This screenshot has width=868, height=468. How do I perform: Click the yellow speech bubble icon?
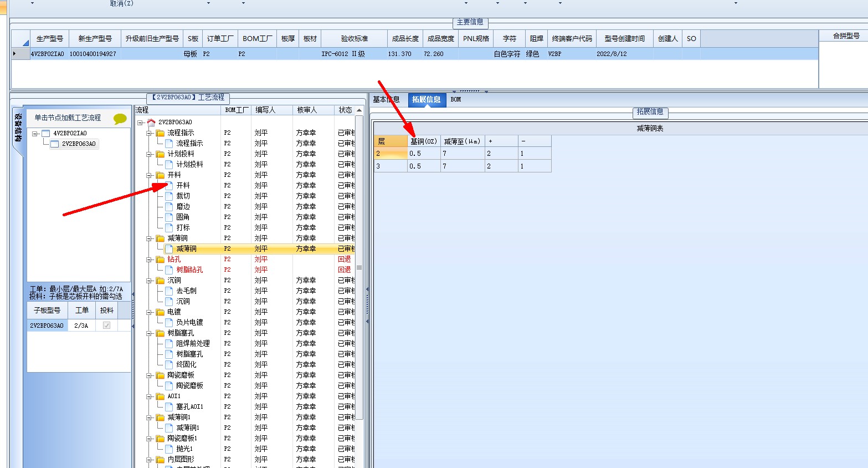click(120, 119)
